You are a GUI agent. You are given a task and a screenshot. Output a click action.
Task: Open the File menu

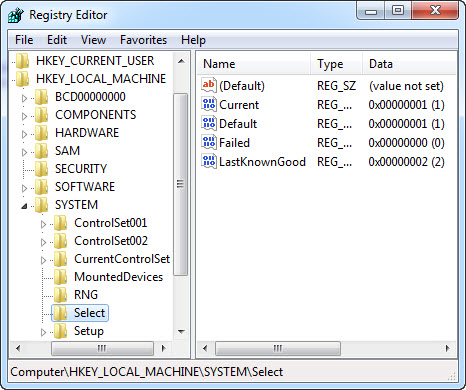pyautogui.click(x=24, y=40)
